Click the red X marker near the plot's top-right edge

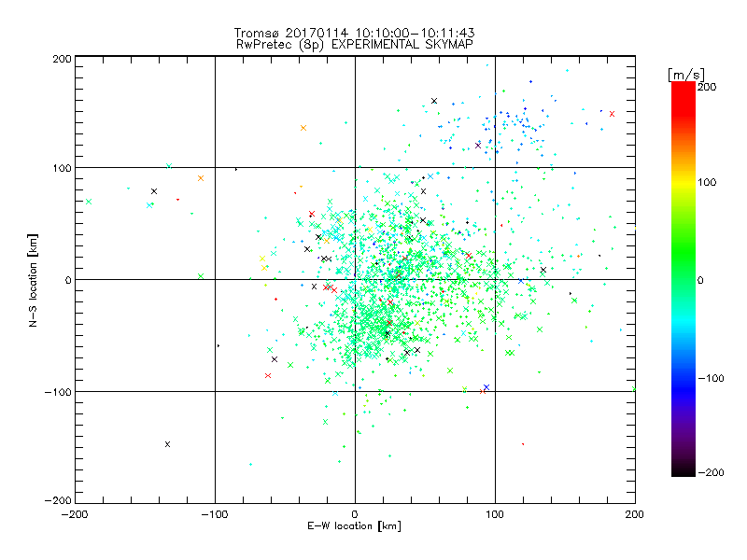coord(613,114)
